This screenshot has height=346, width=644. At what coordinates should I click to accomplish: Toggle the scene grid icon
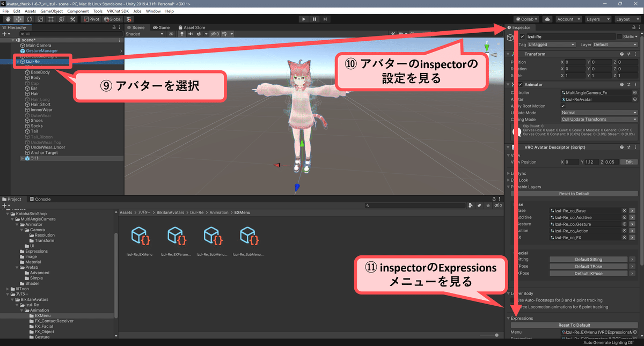click(x=225, y=34)
